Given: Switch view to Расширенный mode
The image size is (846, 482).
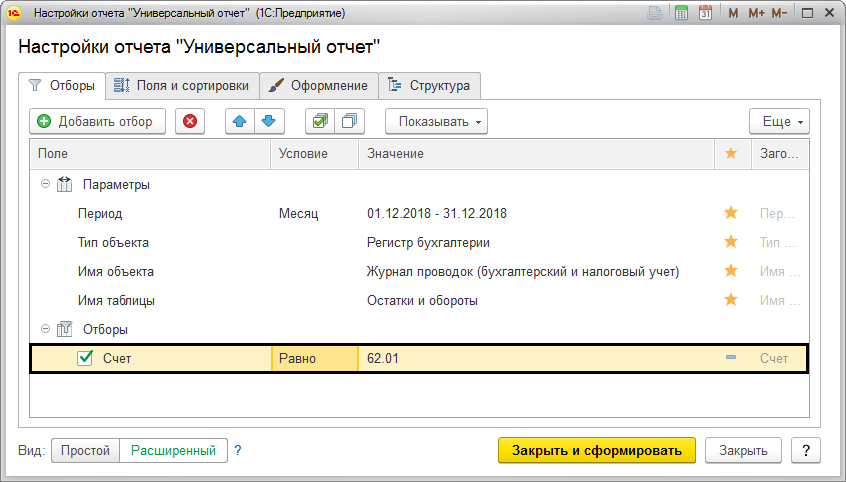Looking at the screenshot, I should 174,450.
